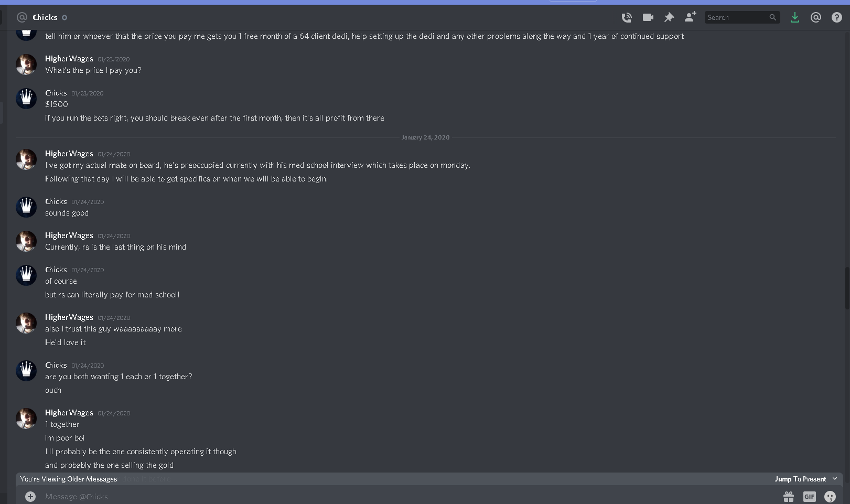Click the plus attach file button
Image resolution: width=850 pixels, height=504 pixels.
30,496
